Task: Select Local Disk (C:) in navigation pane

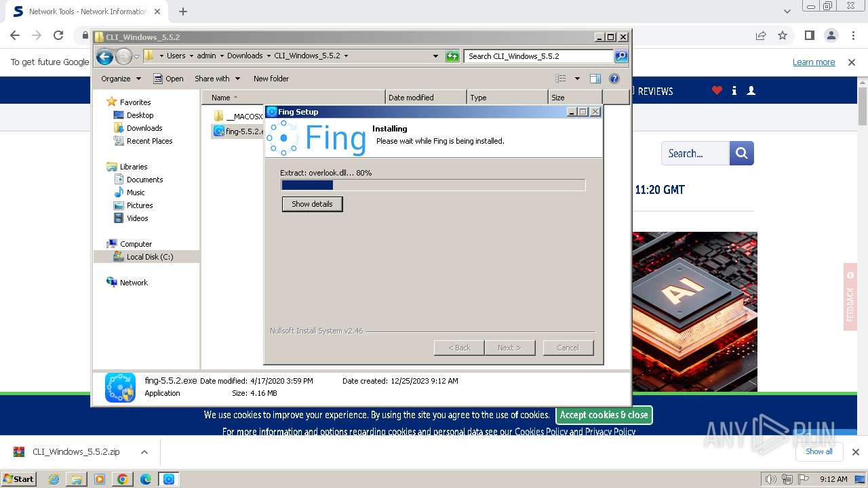Action: point(146,257)
